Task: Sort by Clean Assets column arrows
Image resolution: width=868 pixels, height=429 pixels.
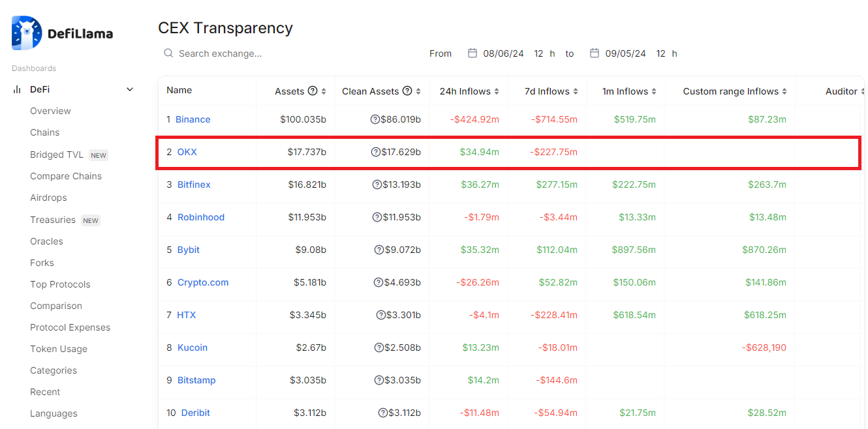Action: pos(418,91)
